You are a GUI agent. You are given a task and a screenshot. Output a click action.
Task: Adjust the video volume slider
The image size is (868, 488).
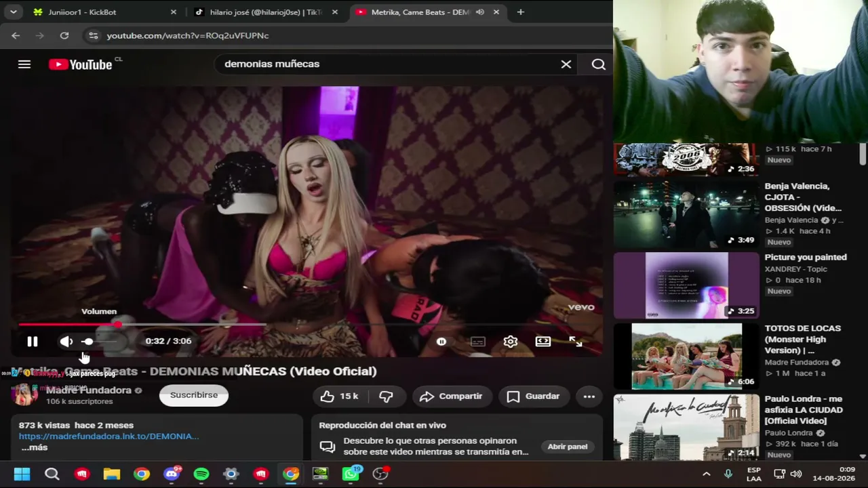point(102,342)
